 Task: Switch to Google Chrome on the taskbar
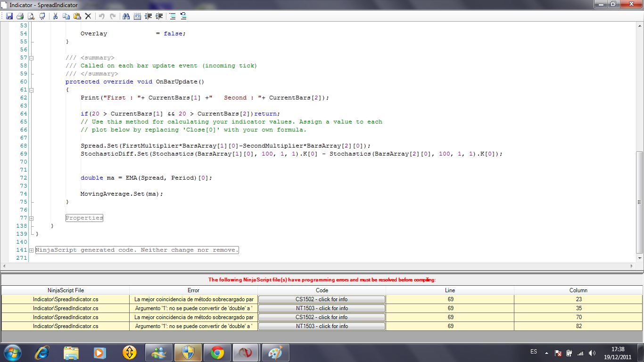click(217, 352)
